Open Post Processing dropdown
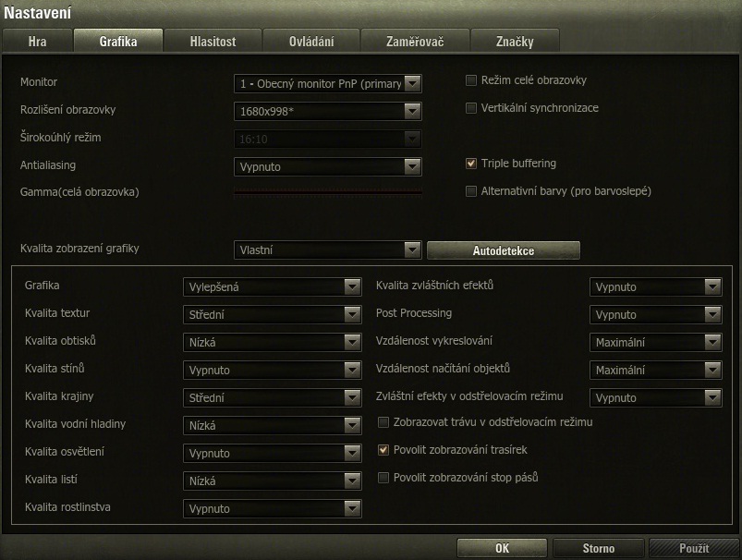Screen dimensions: 742x560 [655, 315]
